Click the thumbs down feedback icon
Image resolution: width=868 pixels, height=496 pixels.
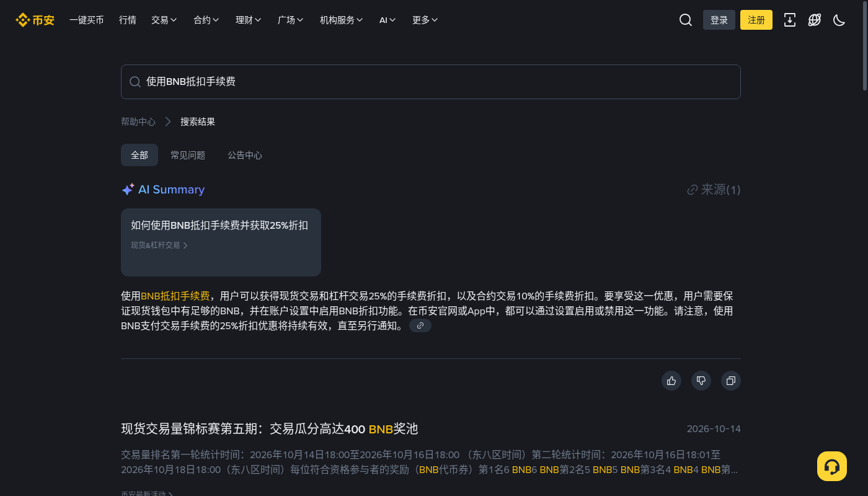tap(701, 381)
